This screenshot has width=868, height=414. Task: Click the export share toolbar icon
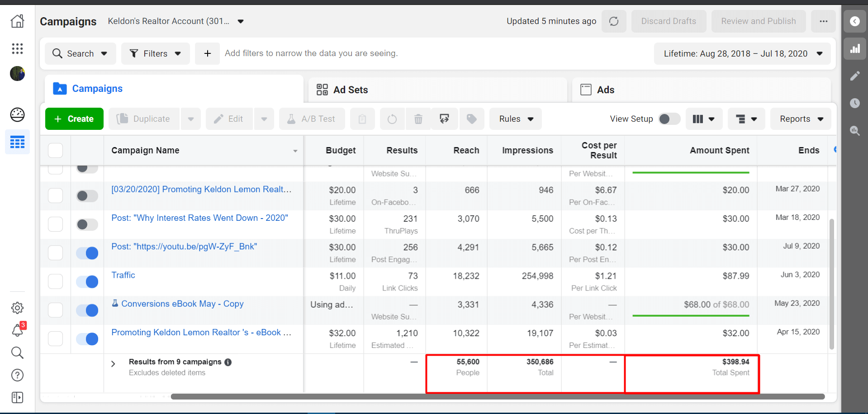click(445, 119)
